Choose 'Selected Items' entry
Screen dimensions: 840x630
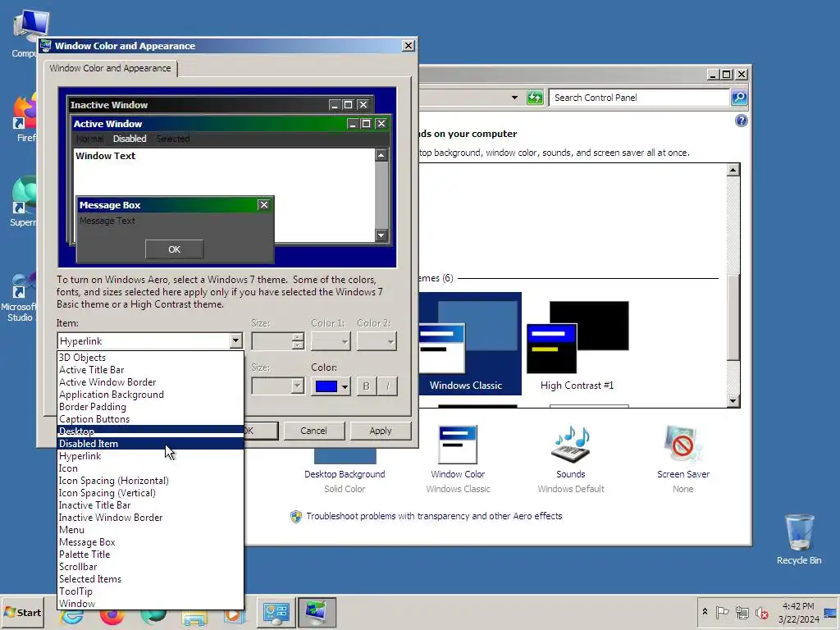151,579
